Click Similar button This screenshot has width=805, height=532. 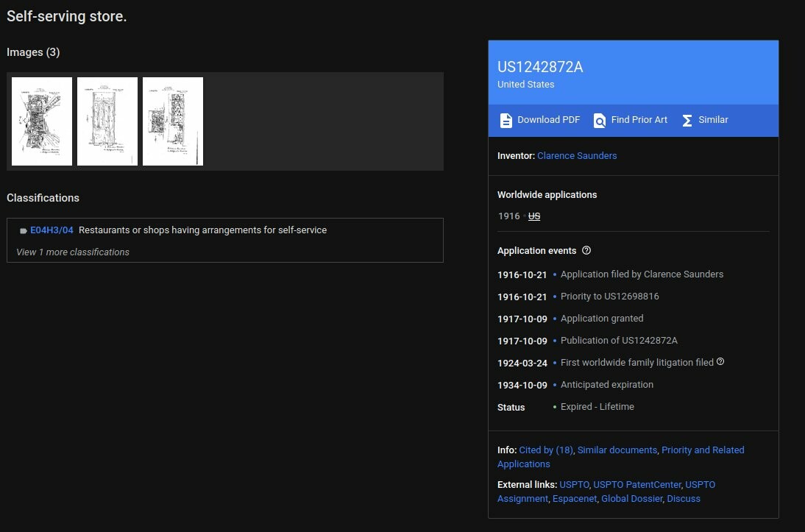coord(705,120)
